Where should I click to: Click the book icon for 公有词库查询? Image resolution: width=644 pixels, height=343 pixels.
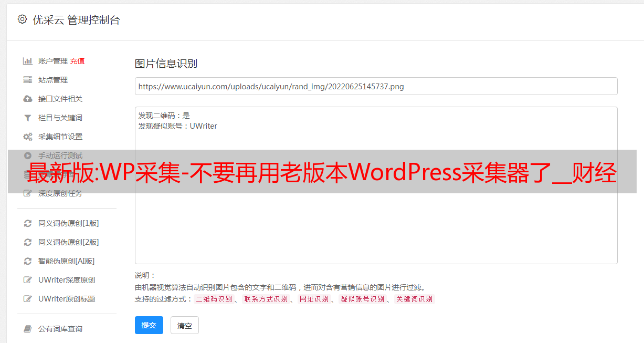[x=28, y=329]
